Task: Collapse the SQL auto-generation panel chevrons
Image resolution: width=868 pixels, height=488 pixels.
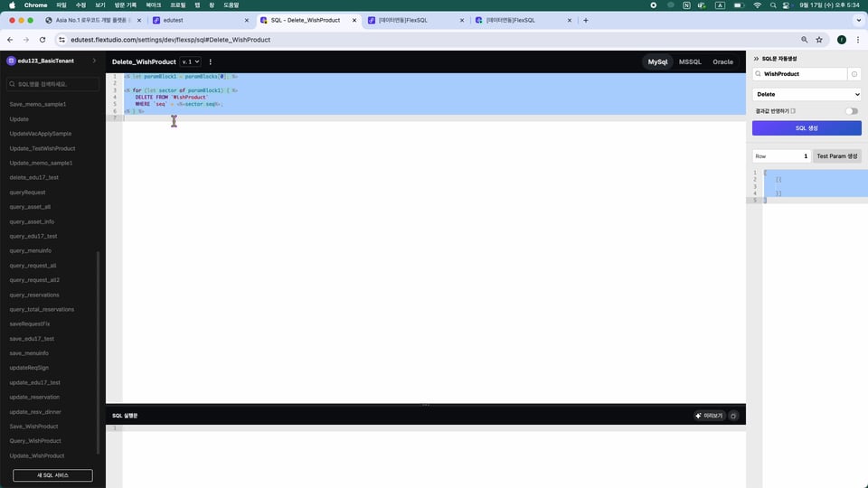Action: (756, 59)
